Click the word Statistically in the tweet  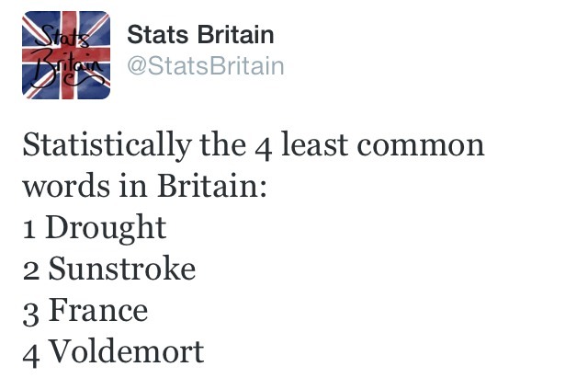point(107,145)
